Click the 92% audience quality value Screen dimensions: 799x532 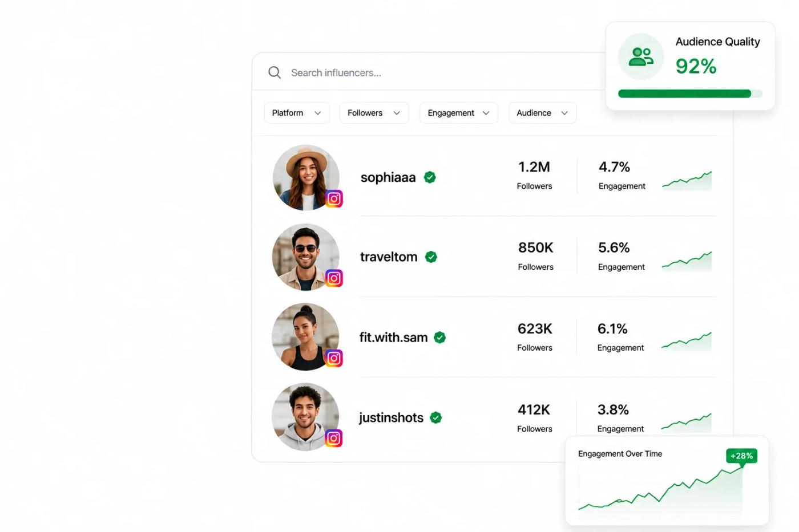pos(696,66)
